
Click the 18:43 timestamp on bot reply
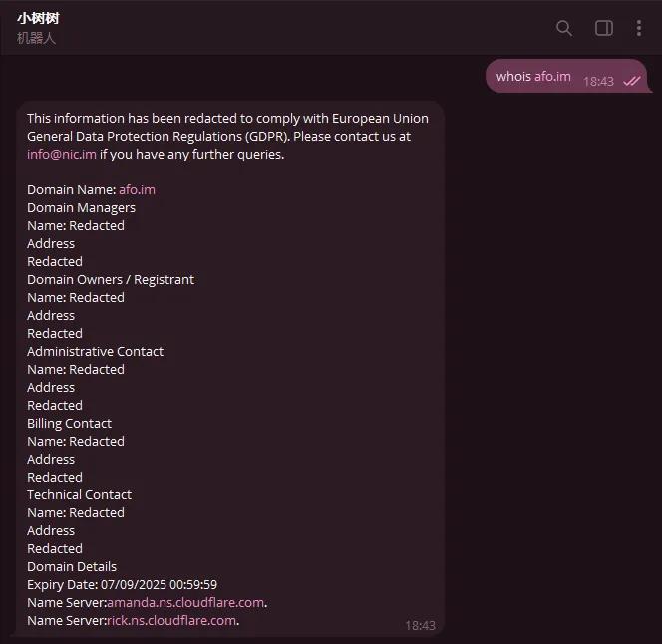click(420, 625)
